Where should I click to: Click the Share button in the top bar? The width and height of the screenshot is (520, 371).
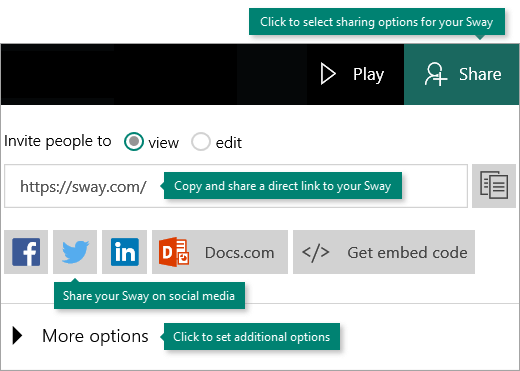coord(462,74)
